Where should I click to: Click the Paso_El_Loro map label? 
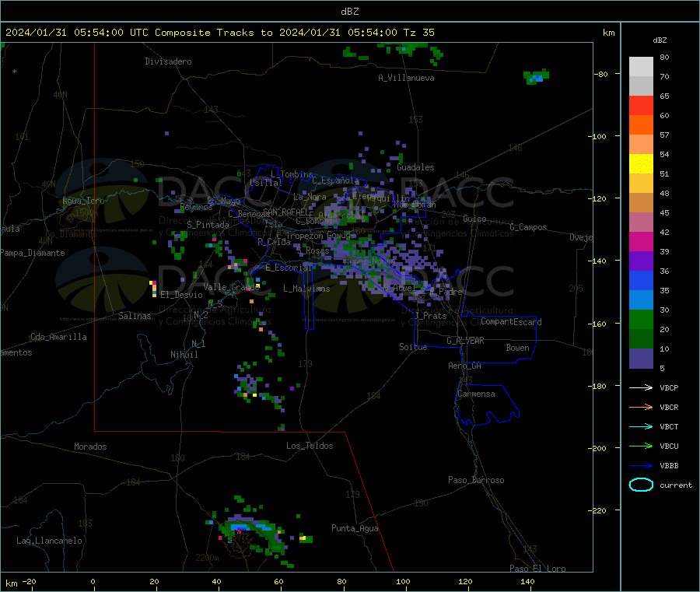(537, 569)
